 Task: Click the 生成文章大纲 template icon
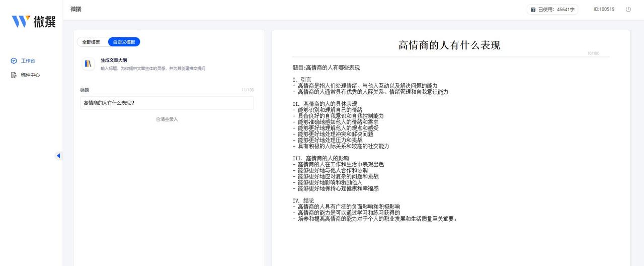coord(88,63)
